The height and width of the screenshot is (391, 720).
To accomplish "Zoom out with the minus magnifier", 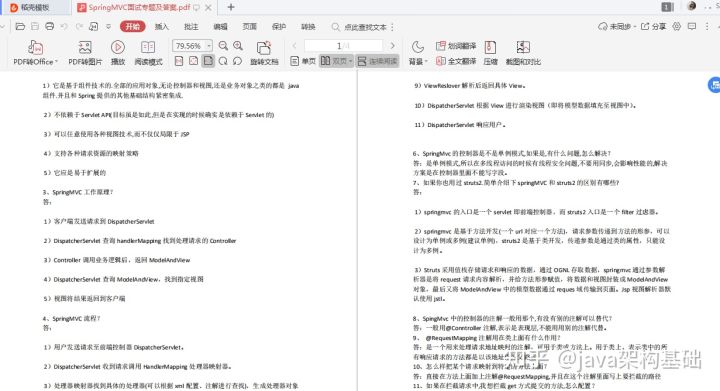I will point(223,45).
